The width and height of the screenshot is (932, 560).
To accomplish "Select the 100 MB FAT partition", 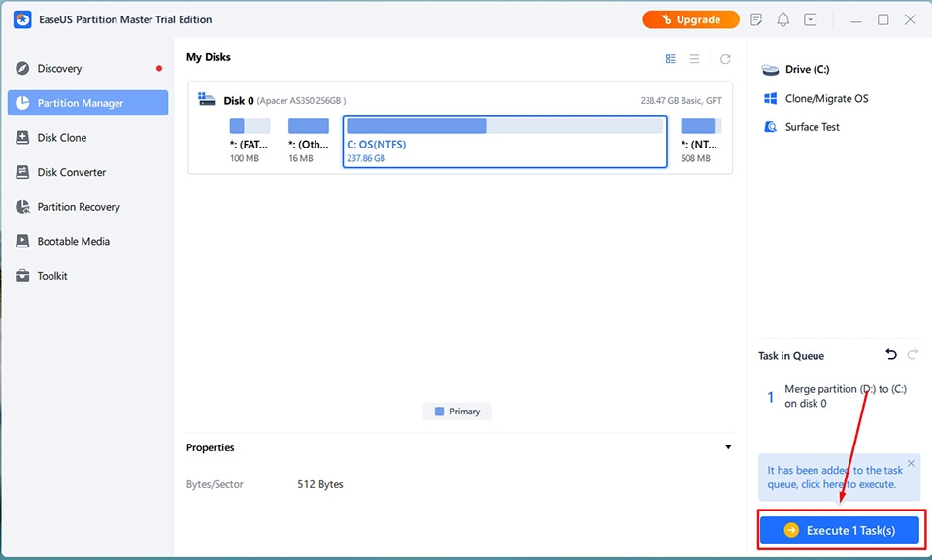I will coord(250,142).
